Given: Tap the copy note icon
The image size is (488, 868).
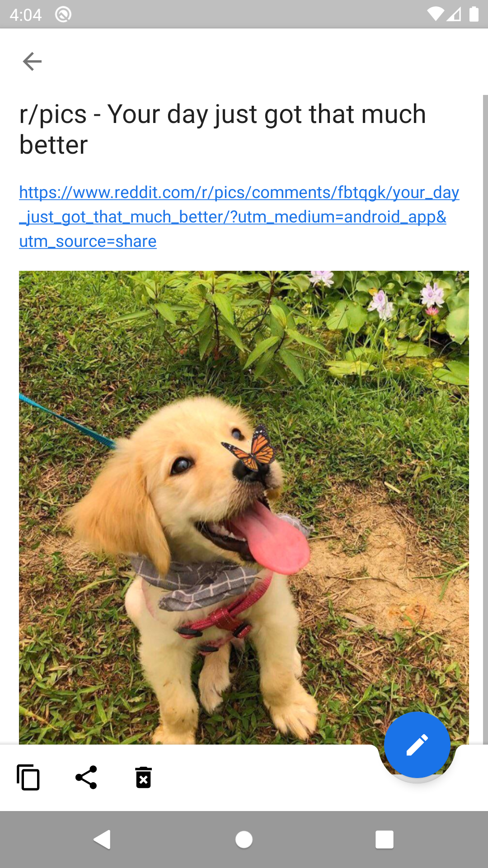Looking at the screenshot, I should click(x=28, y=778).
